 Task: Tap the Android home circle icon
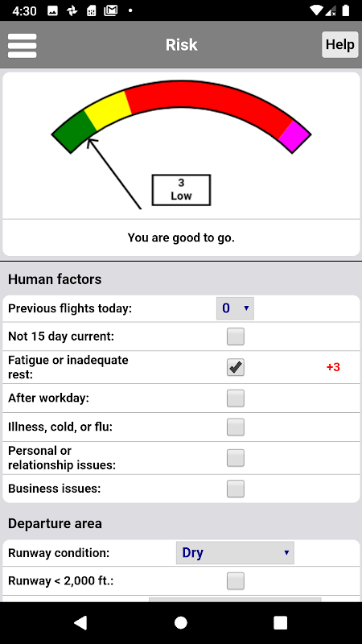pos(180,622)
